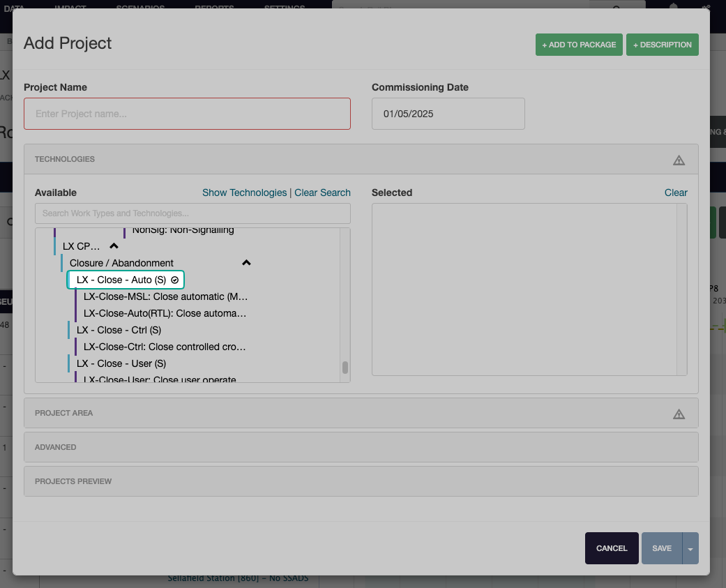
Task: Click the Project Area warning triangle icon
Action: coord(679,414)
